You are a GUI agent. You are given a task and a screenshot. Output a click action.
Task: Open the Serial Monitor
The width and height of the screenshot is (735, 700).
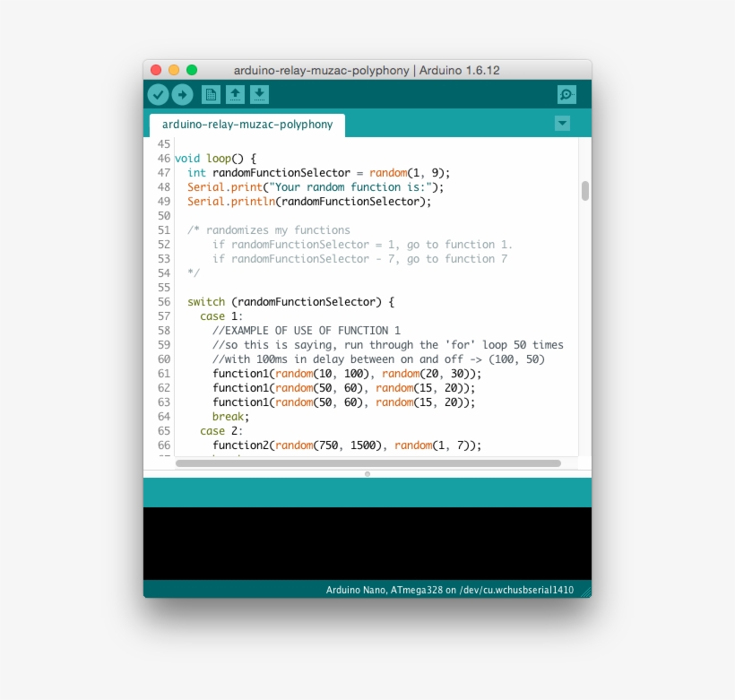(x=566, y=95)
